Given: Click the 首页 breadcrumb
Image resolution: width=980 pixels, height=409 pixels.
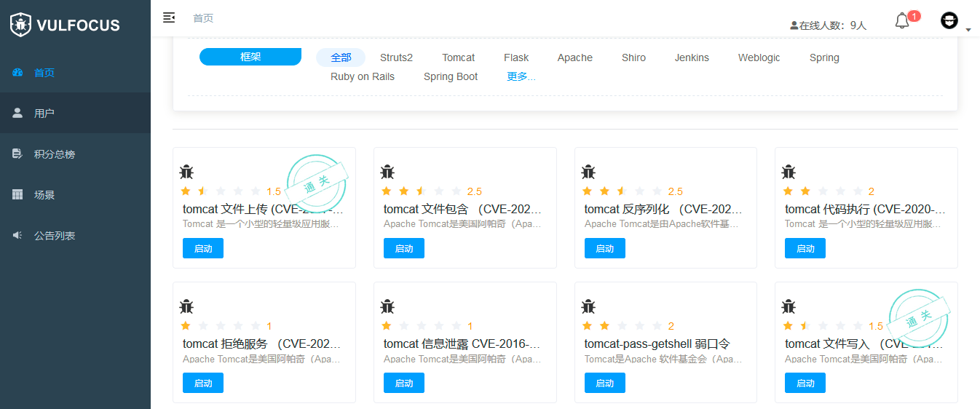Looking at the screenshot, I should [x=203, y=18].
